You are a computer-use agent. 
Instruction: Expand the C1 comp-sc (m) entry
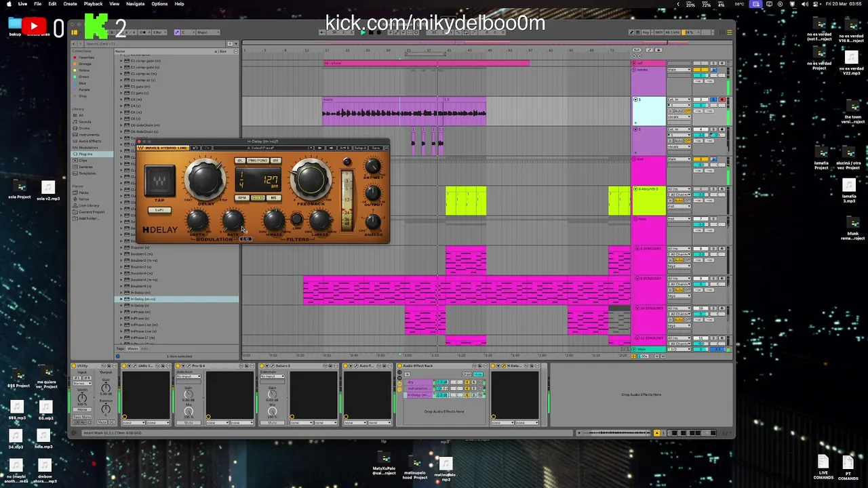[x=121, y=74]
